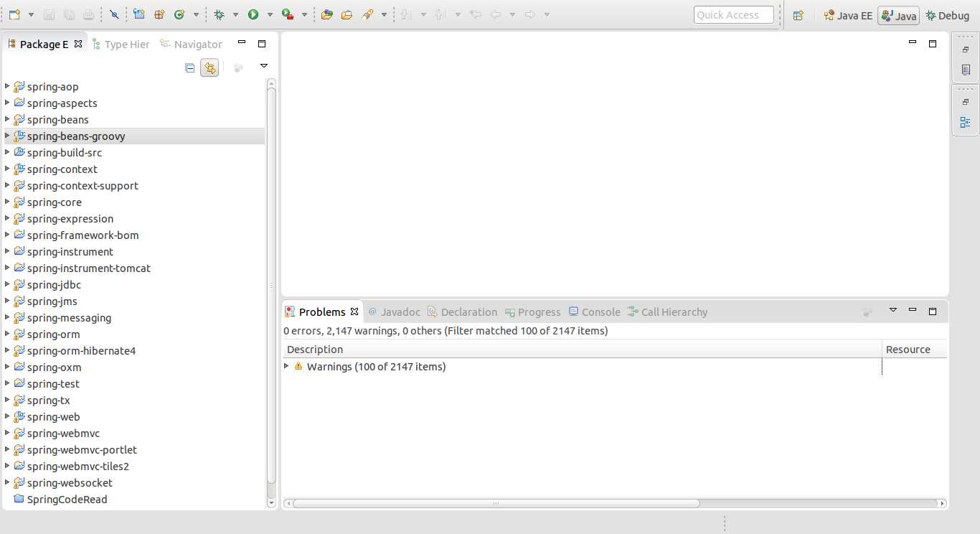Click the spring-beans-groovy project icon

click(x=19, y=136)
